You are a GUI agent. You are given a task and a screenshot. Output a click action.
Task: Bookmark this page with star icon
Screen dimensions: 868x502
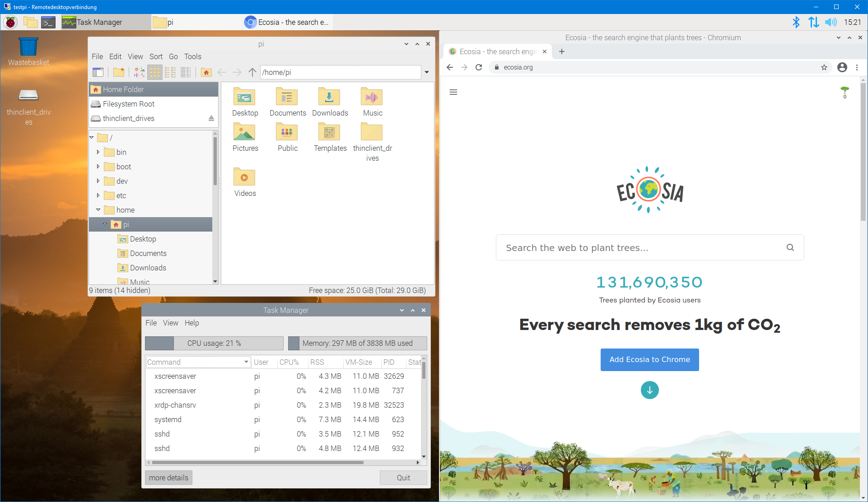point(824,67)
